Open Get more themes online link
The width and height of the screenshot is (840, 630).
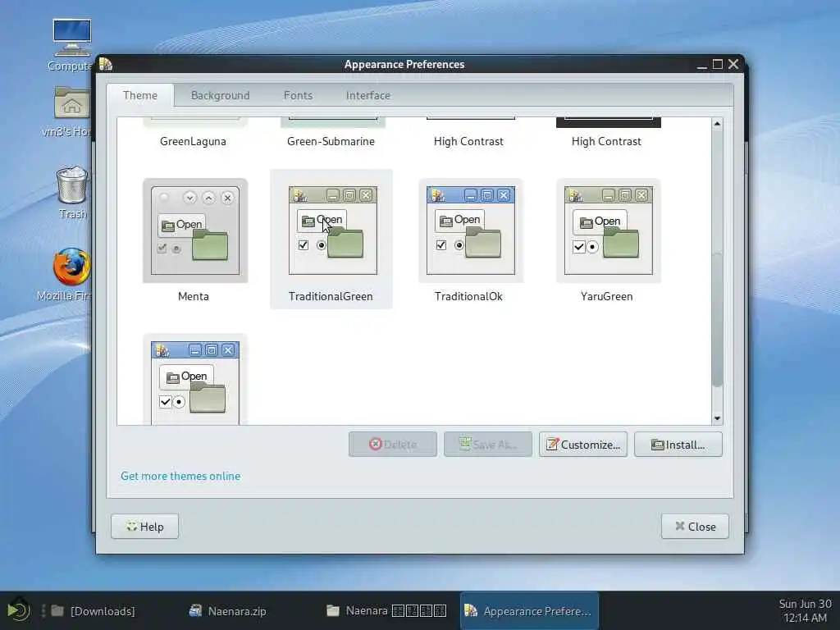(180, 476)
